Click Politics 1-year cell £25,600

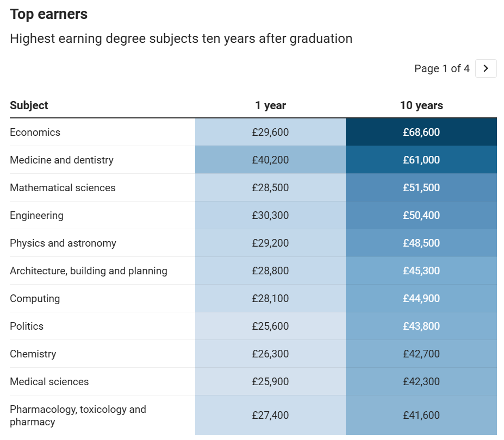point(270,326)
